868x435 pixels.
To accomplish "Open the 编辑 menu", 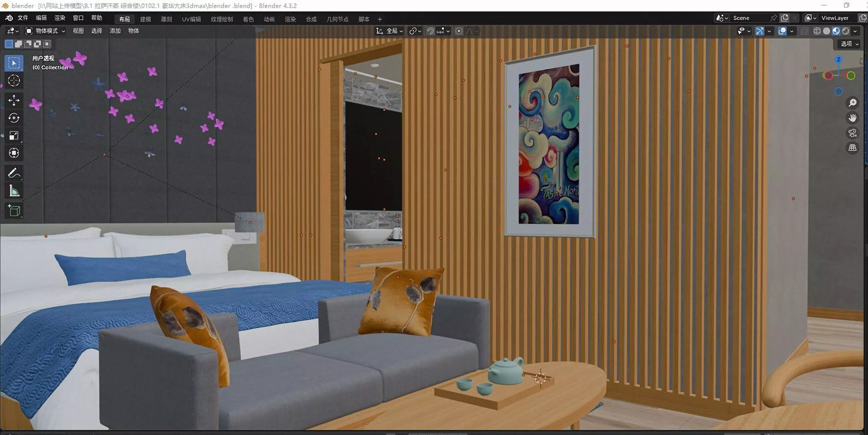I will coord(41,18).
